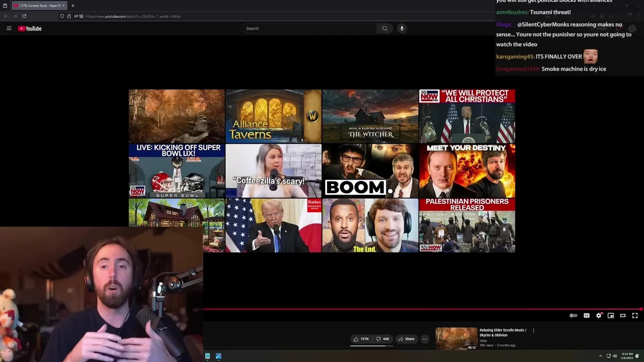
Task: Open Relaxing Elder Scrolls Music thumbnail
Action: click(x=456, y=339)
